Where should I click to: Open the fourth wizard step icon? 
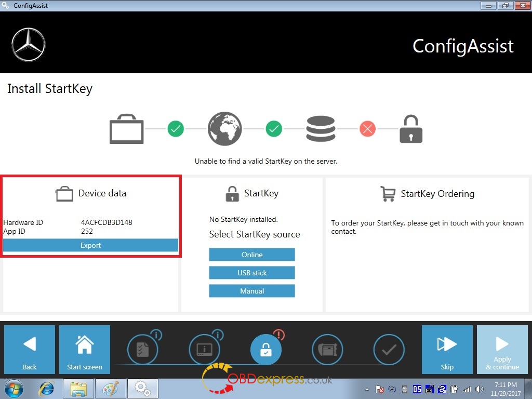[x=327, y=350]
